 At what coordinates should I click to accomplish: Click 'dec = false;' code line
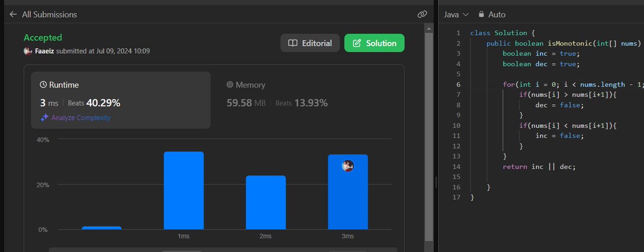[559, 105]
